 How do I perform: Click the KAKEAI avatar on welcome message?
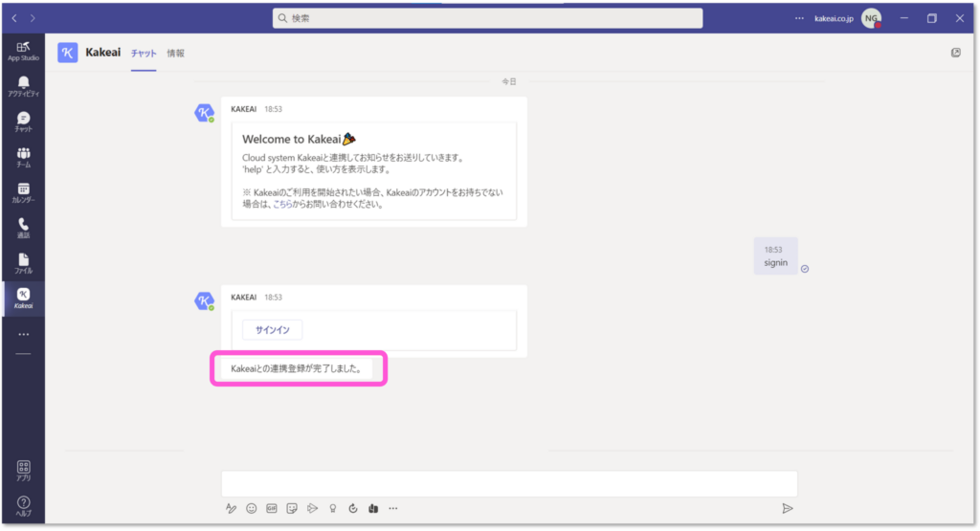click(x=204, y=113)
